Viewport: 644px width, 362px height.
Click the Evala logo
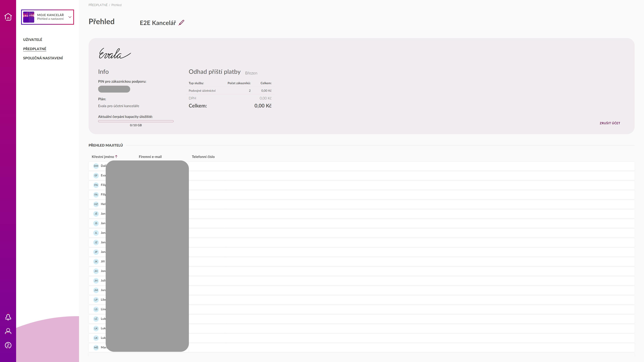pyautogui.click(x=115, y=53)
